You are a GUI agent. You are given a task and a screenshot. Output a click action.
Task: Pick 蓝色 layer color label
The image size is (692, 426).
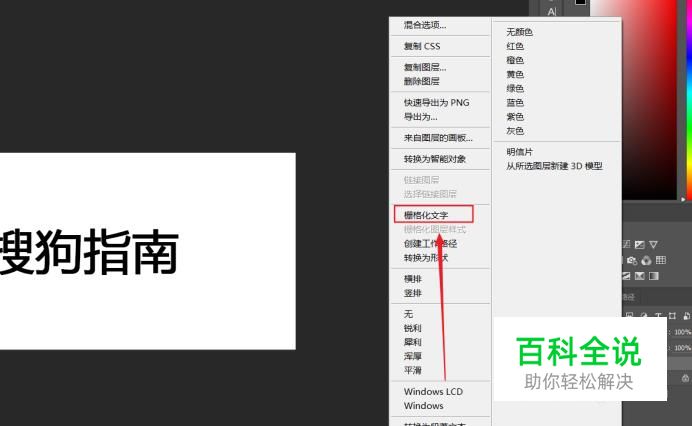click(515, 102)
